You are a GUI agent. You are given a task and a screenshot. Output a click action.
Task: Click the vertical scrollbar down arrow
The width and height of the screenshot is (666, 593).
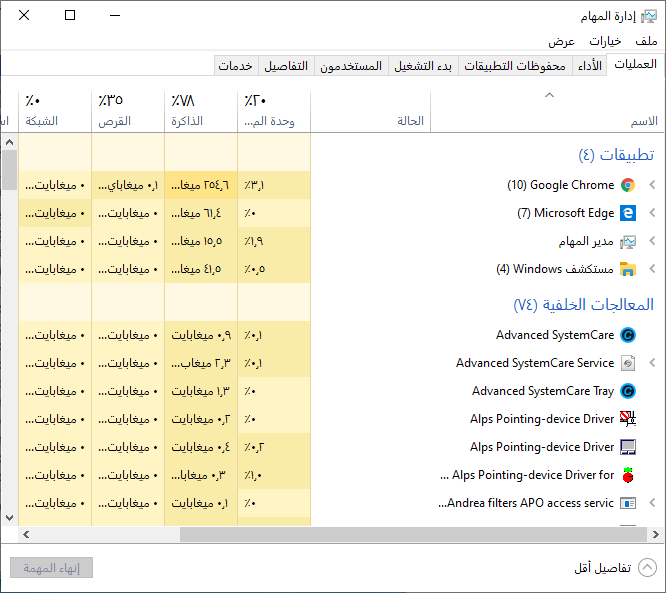point(9,518)
